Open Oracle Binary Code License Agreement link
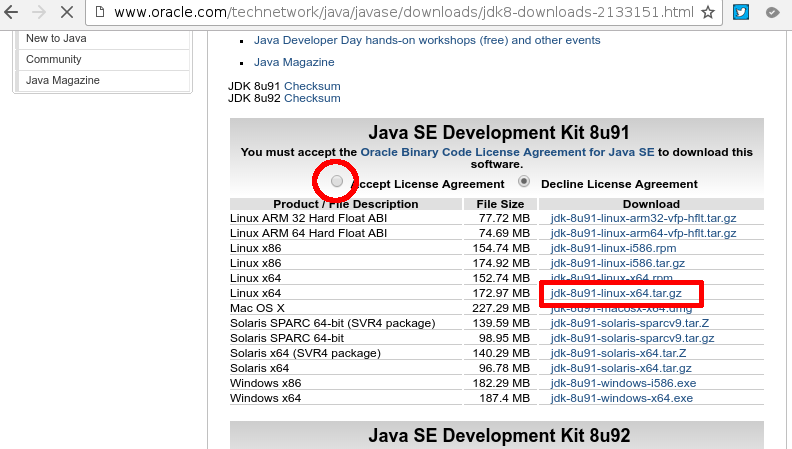The image size is (792, 449). [507, 152]
